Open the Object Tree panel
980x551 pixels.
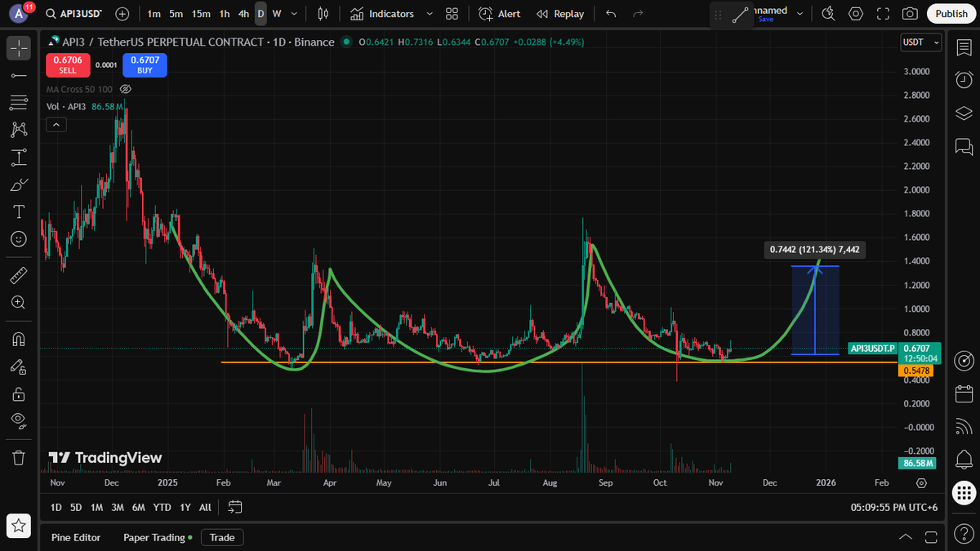coord(964,113)
